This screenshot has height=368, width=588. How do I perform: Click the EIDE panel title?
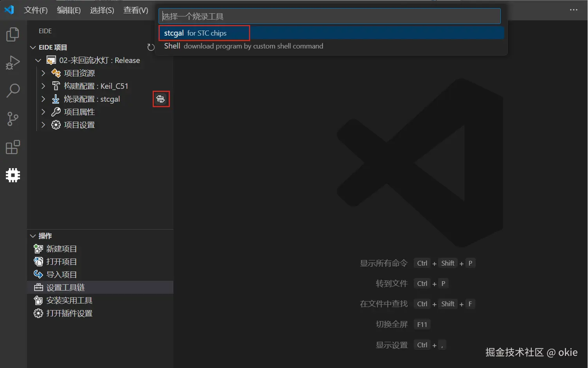pos(45,31)
